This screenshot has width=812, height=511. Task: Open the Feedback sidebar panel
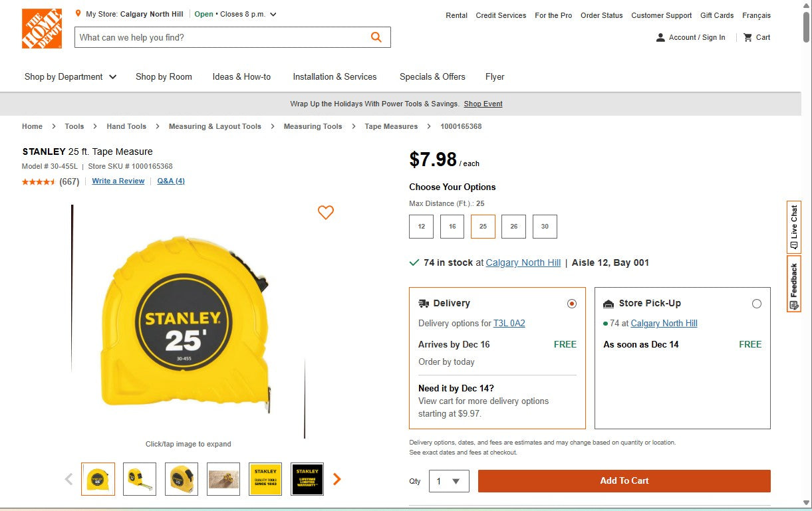[x=793, y=284]
